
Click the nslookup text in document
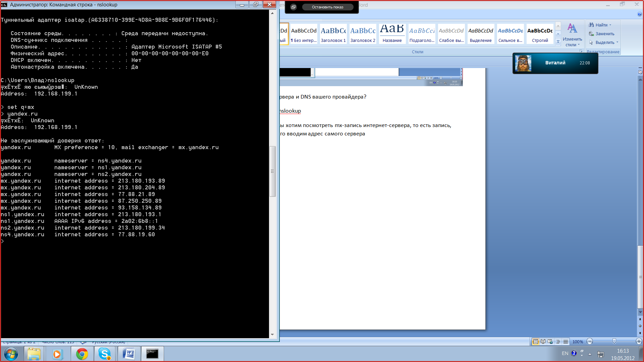tap(290, 111)
